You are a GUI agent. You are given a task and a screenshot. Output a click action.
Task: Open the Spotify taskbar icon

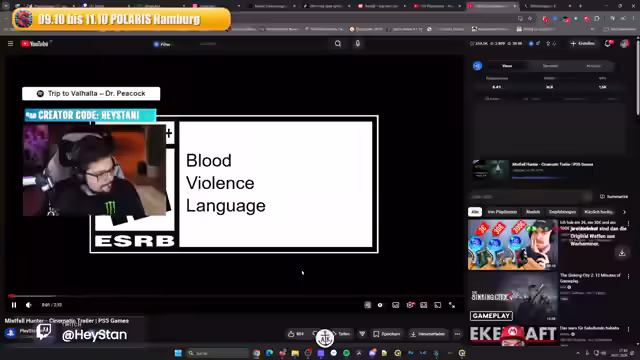point(347,353)
